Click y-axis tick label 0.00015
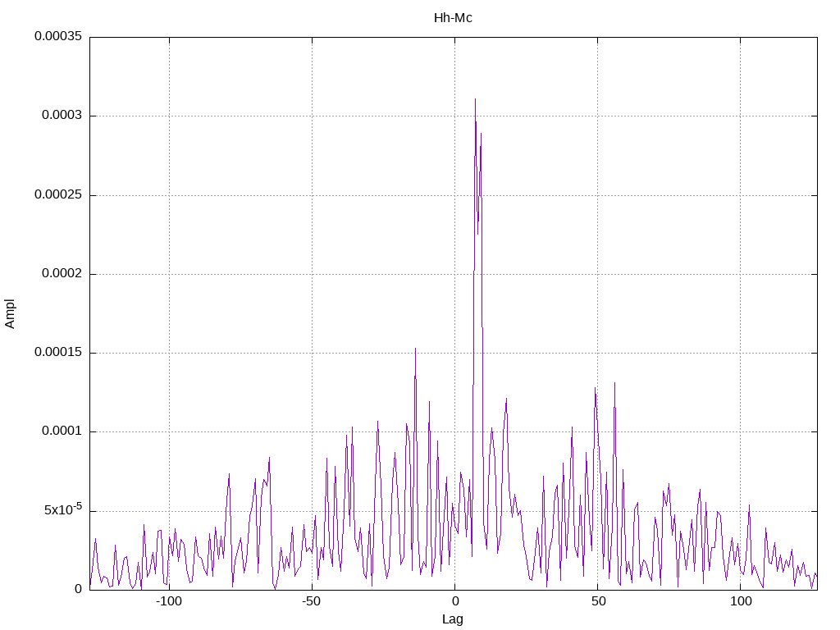840x630 pixels. click(58, 353)
